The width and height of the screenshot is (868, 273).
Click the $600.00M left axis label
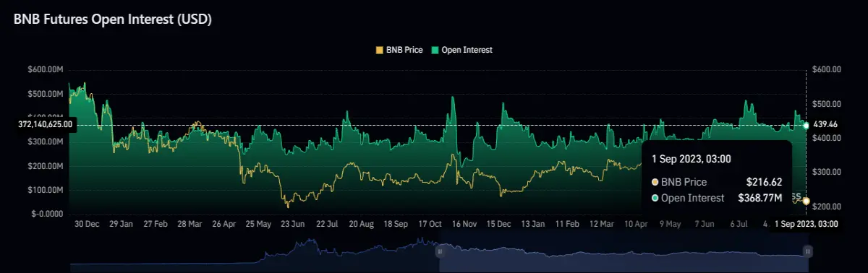(x=45, y=70)
